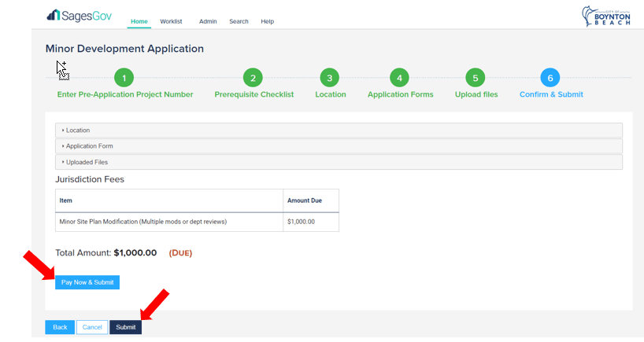This screenshot has height=342, width=644.
Task: Cancel the application with Cancel button
Action: click(92, 327)
